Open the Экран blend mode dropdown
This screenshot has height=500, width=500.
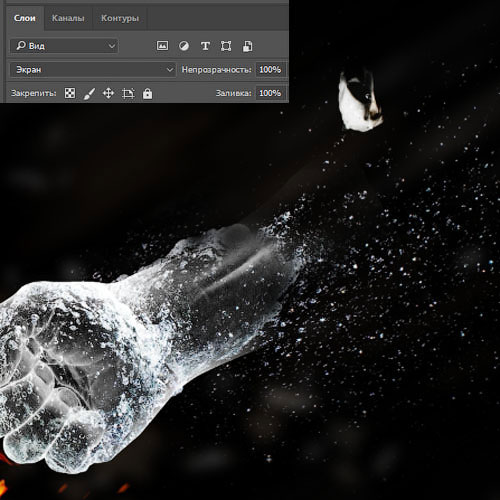tap(93, 70)
